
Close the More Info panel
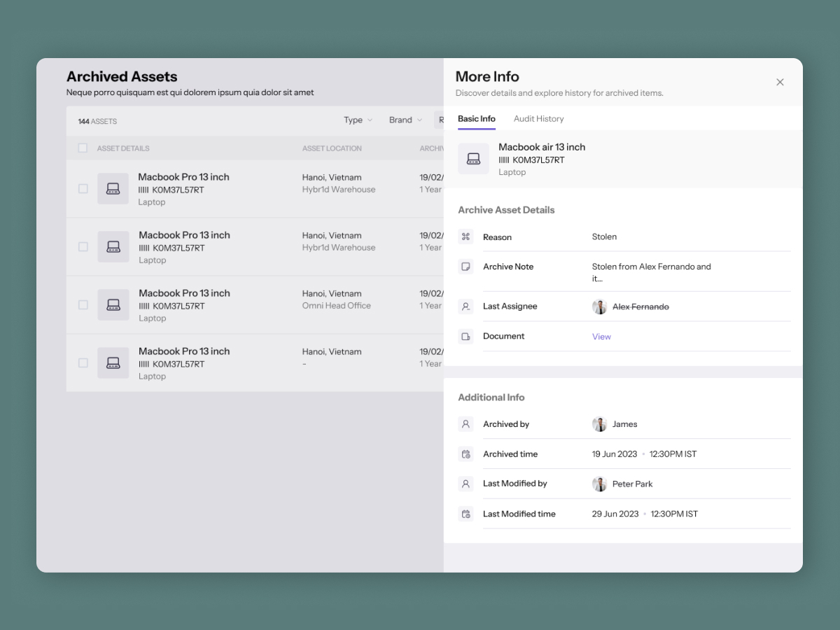tap(780, 82)
